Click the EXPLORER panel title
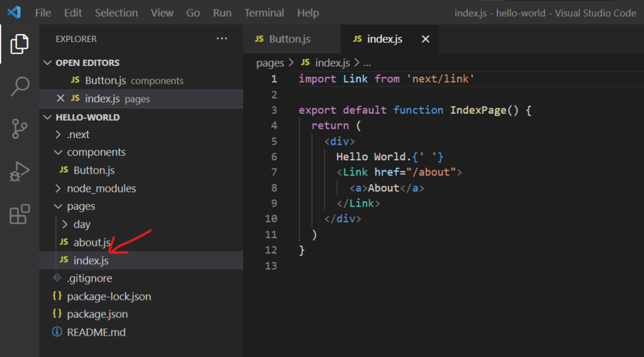 (76, 39)
